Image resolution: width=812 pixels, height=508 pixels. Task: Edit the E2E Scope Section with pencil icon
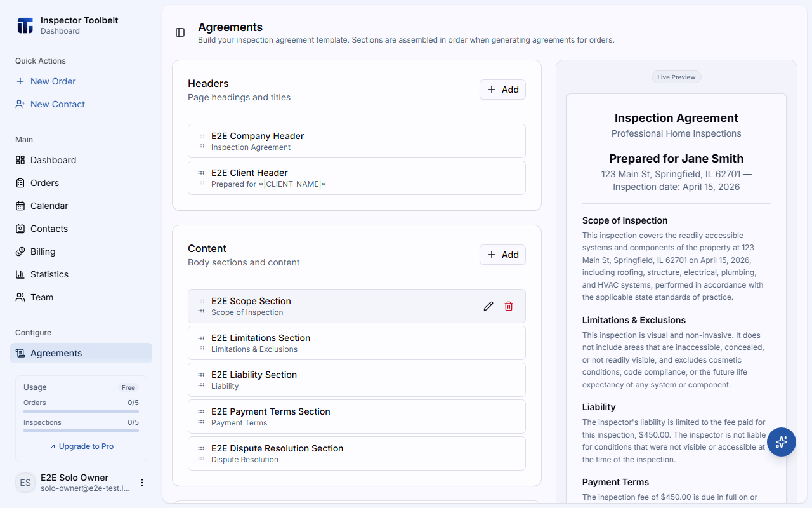[x=488, y=306]
